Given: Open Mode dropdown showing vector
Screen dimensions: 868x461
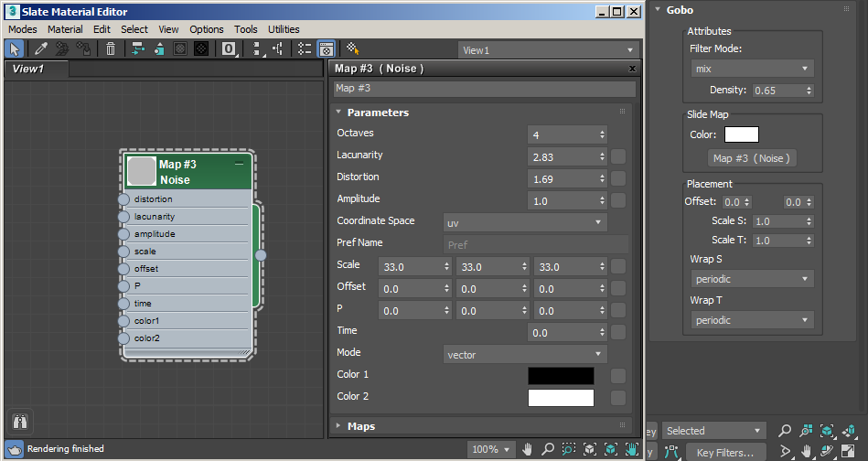Looking at the screenshot, I should point(525,354).
